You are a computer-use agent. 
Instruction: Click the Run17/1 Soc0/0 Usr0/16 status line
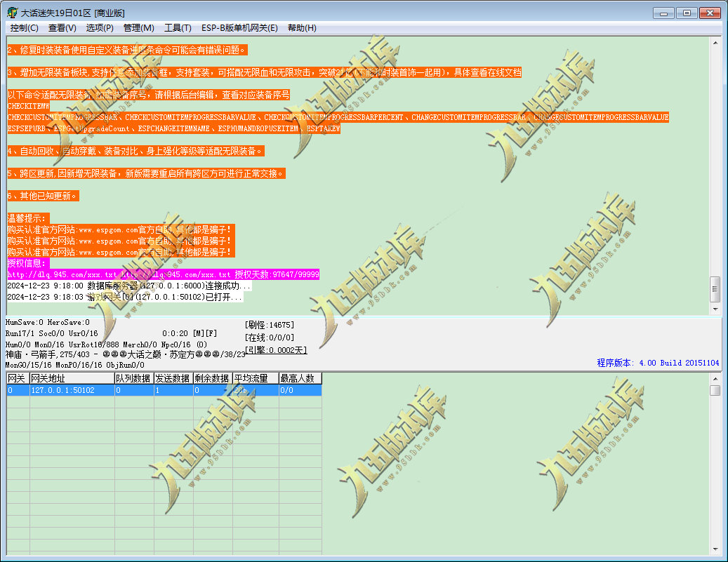point(51,333)
